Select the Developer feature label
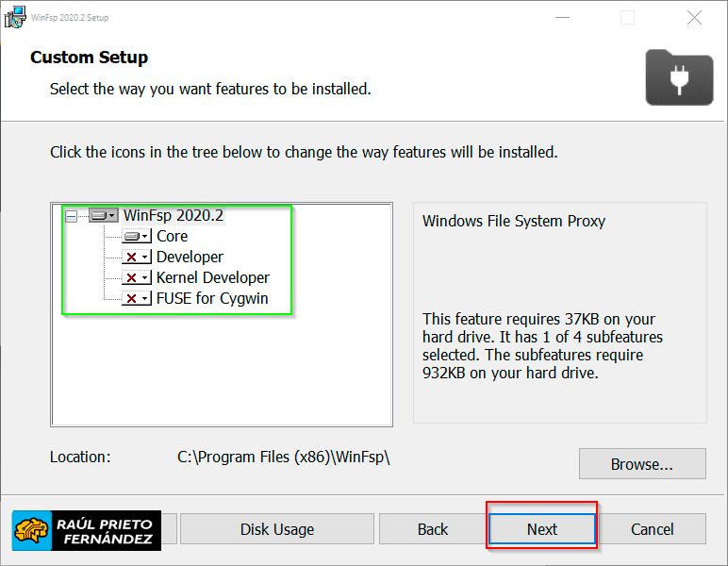Image resolution: width=728 pixels, height=566 pixels. click(x=190, y=258)
